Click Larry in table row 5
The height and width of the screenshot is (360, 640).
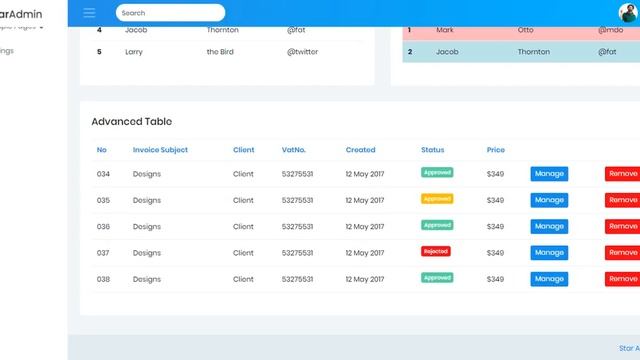pos(134,52)
